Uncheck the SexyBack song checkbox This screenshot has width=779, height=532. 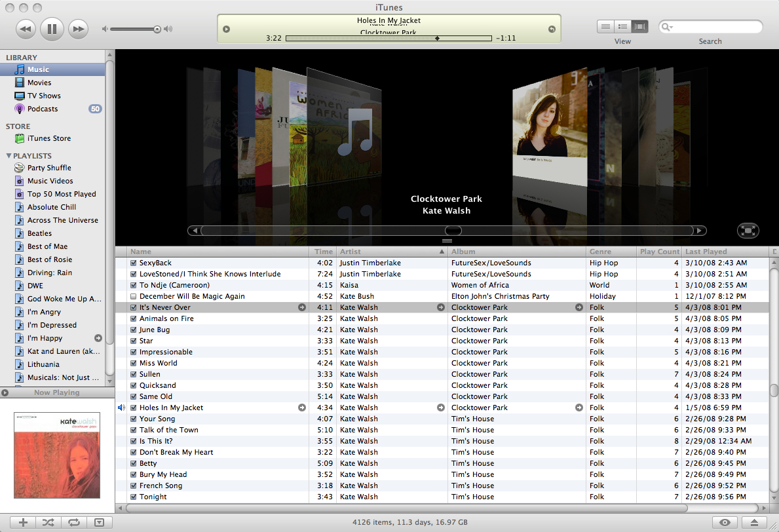coord(133,263)
